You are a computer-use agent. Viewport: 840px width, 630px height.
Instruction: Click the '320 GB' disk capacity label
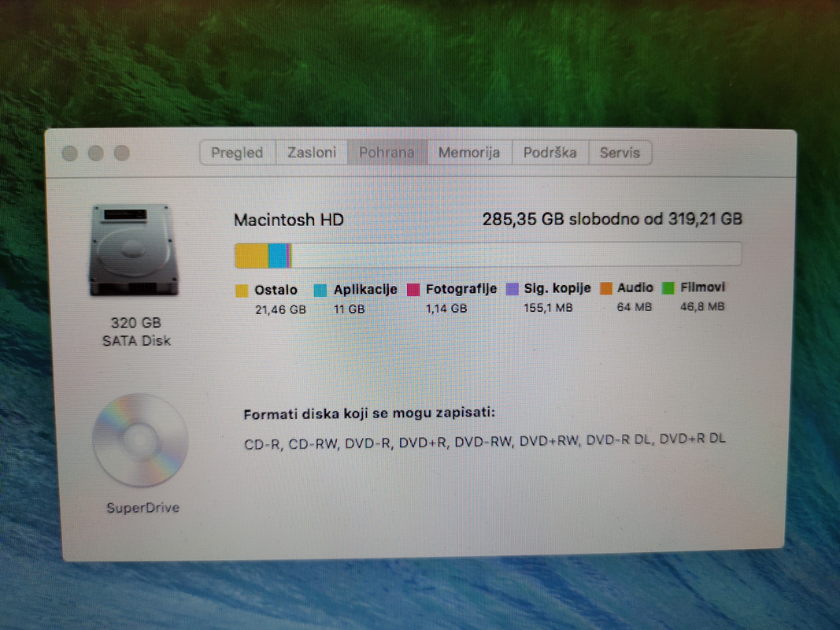point(136,323)
